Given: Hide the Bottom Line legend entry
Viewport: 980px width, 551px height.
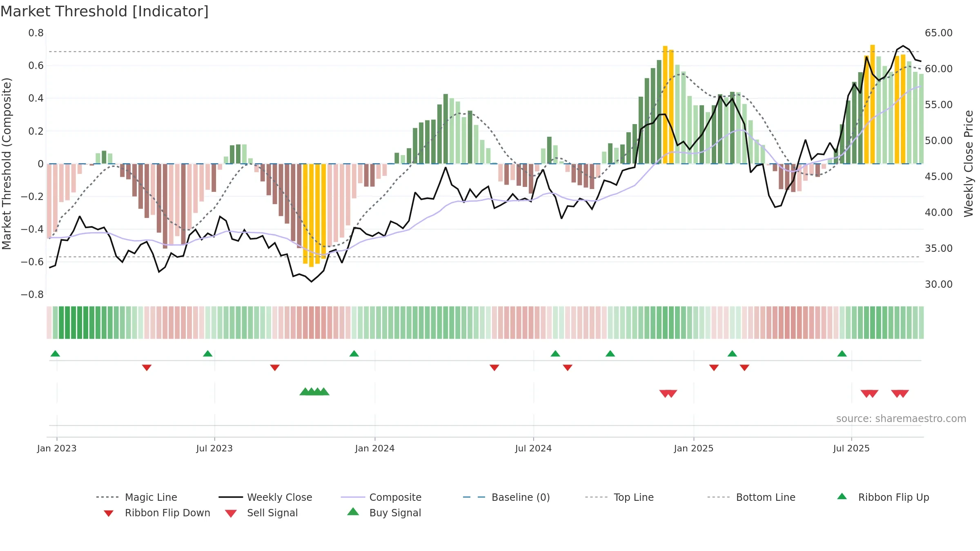Looking at the screenshot, I should tap(751, 497).
